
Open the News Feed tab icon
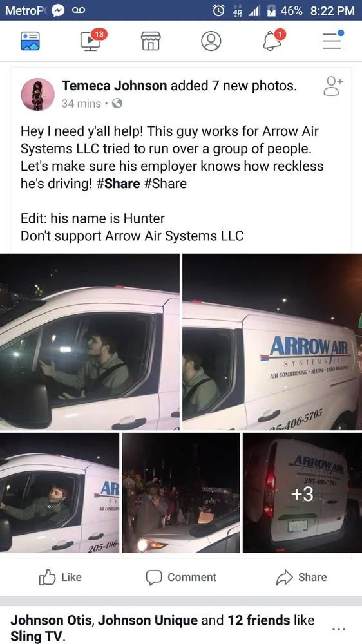(x=30, y=41)
